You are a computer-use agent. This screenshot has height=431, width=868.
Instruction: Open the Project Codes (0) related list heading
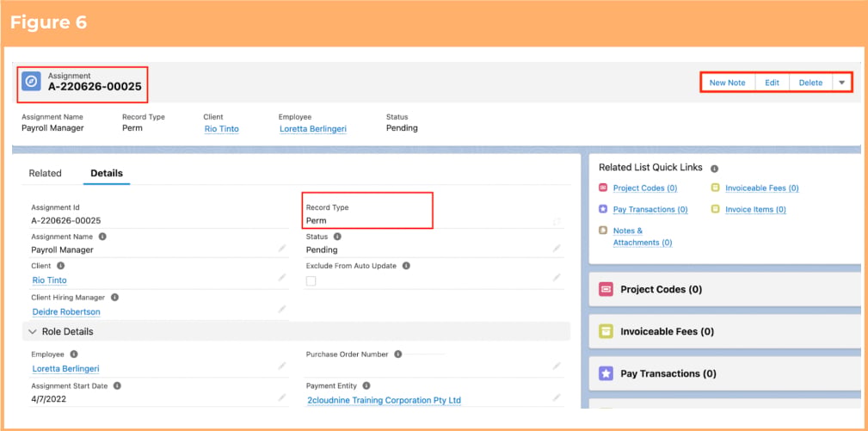click(661, 289)
